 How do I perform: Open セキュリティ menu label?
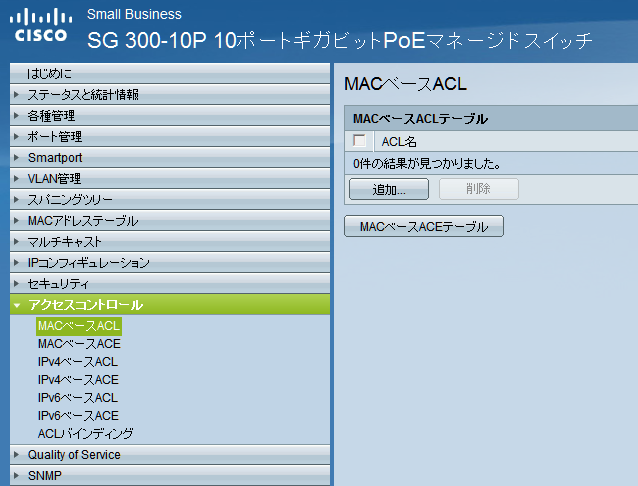(58, 284)
